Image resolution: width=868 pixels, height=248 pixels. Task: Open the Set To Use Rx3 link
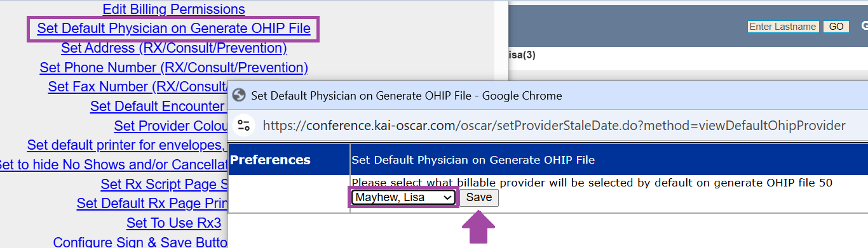[x=174, y=223]
